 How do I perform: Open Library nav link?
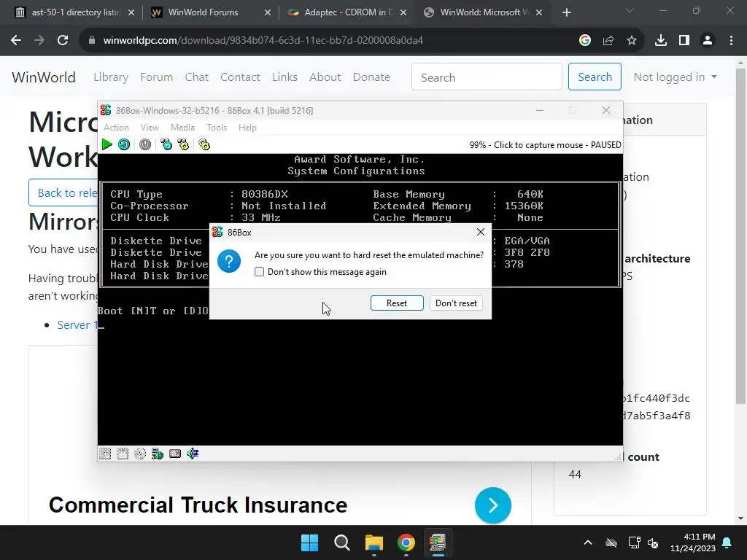click(111, 77)
